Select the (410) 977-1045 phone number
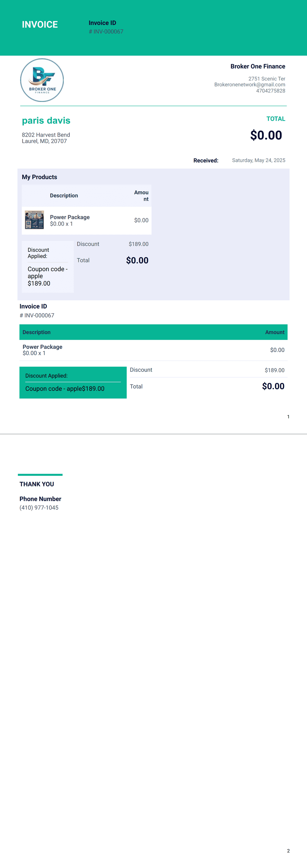 (x=39, y=507)
